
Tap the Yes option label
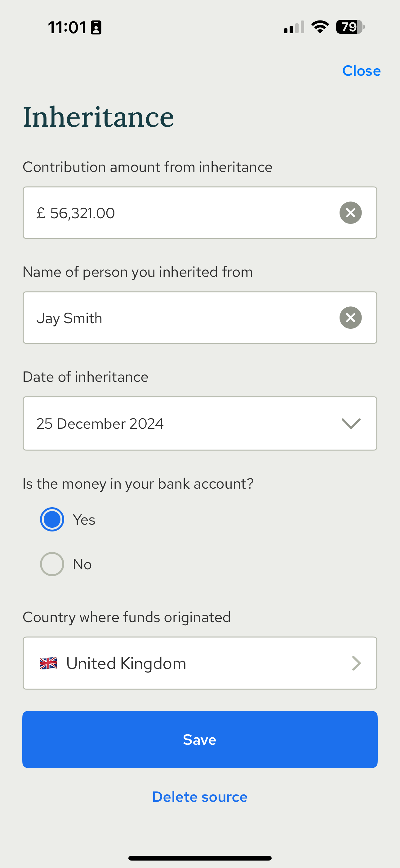pyautogui.click(x=84, y=520)
